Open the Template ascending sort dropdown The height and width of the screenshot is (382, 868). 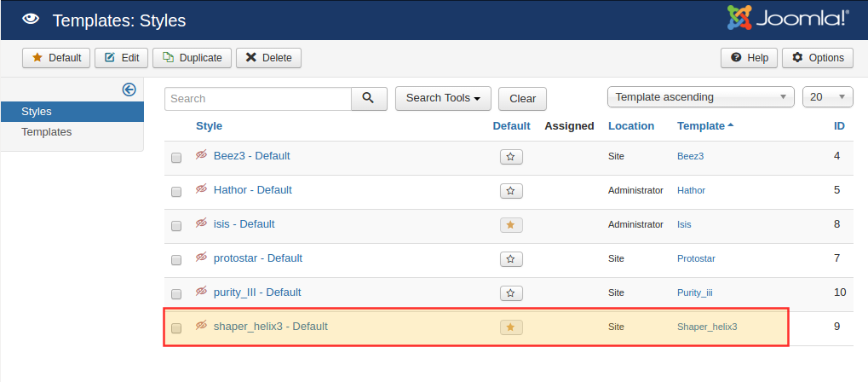click(701, 97)
